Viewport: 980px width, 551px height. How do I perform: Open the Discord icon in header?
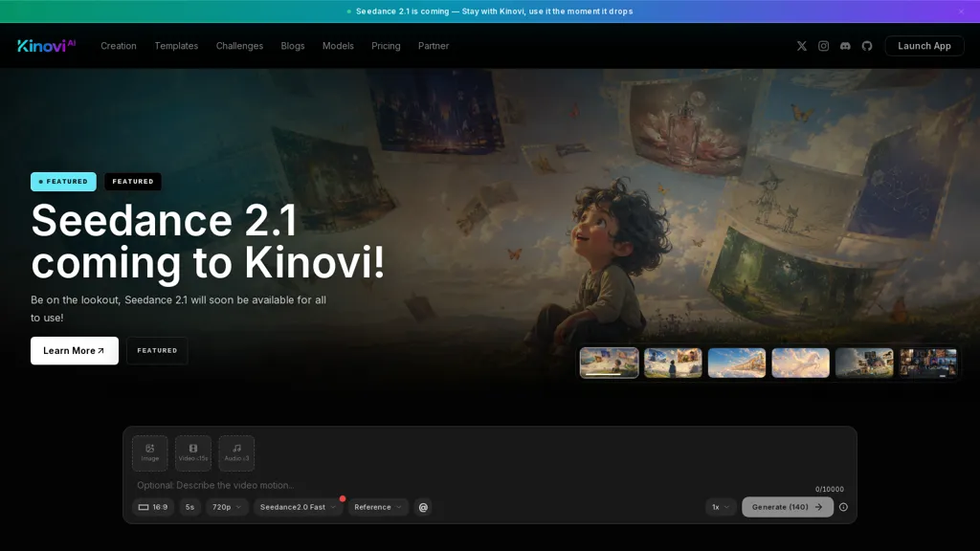845,46
